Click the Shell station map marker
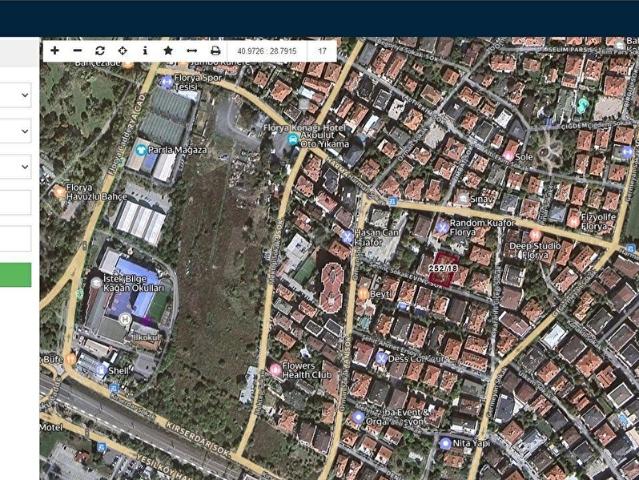 coord(101,369)
